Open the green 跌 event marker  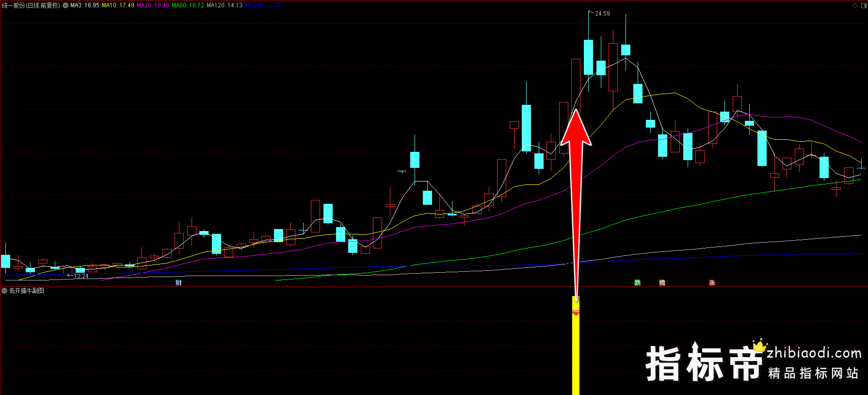coord(637,283)
